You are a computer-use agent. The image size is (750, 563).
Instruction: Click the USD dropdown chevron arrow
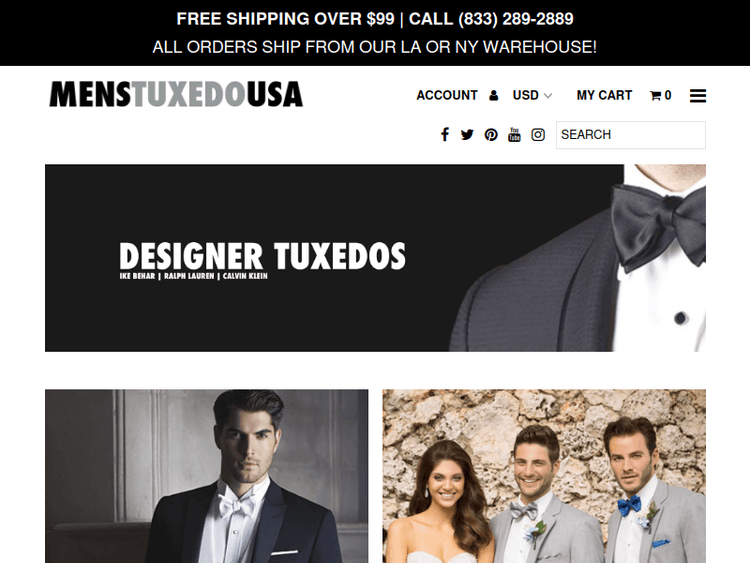point(548,96)
